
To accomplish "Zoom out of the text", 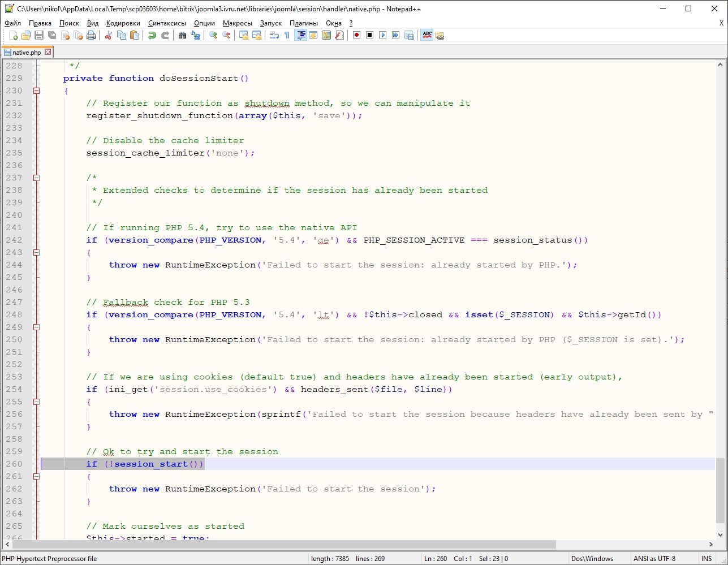I will click(x=226, y=35).
